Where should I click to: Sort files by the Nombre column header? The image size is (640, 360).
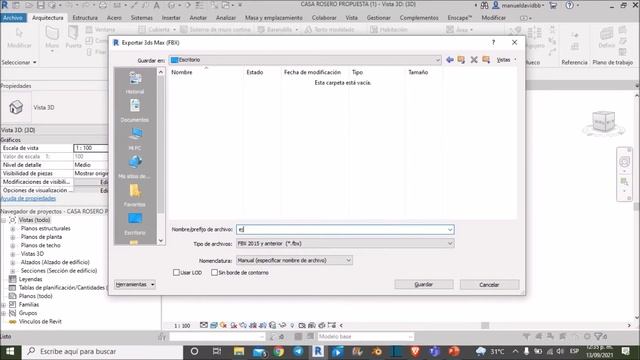click(182, 72)
